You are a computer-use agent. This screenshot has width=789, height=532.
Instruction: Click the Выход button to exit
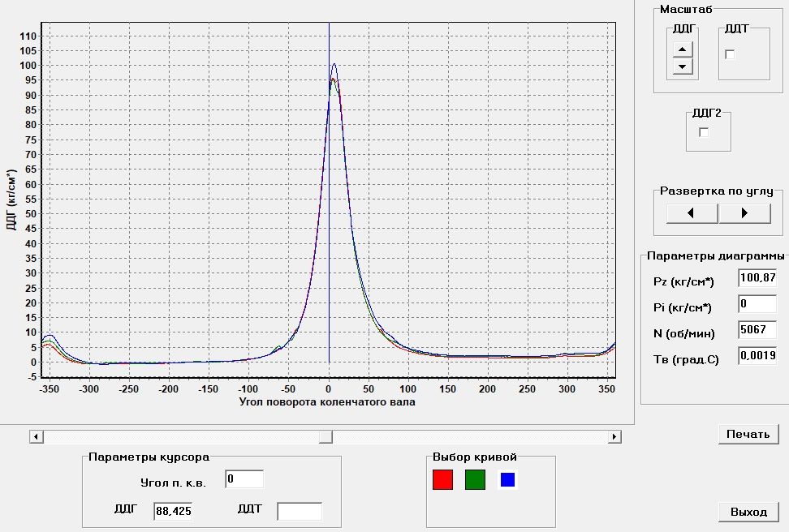point(748,512)
